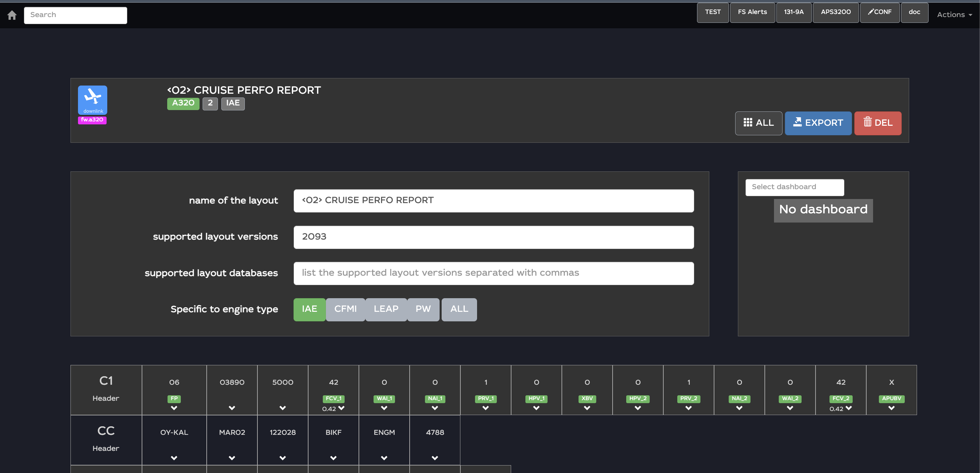Expand the WAI_1 cell chevron
Viewport: 980px width, 473px height.
384,408
